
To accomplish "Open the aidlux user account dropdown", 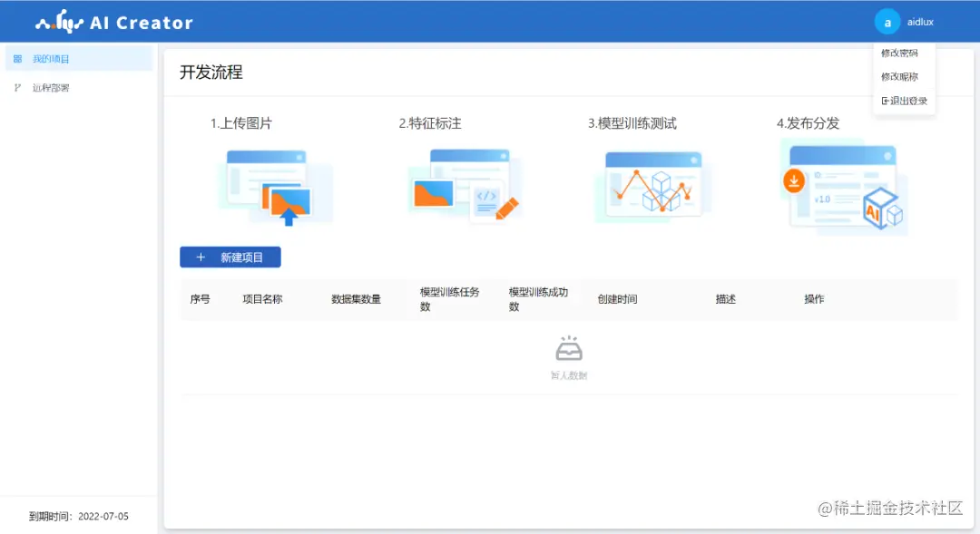I will [x=905, y=22].
